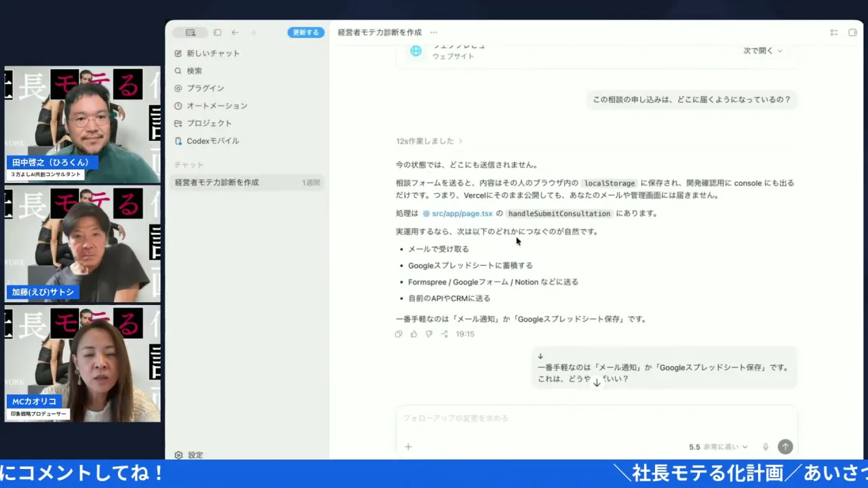This screenshot has width=868, height=488.
Task: Click the MCカオリコ video thumbnail
Action: pos(83,364)
